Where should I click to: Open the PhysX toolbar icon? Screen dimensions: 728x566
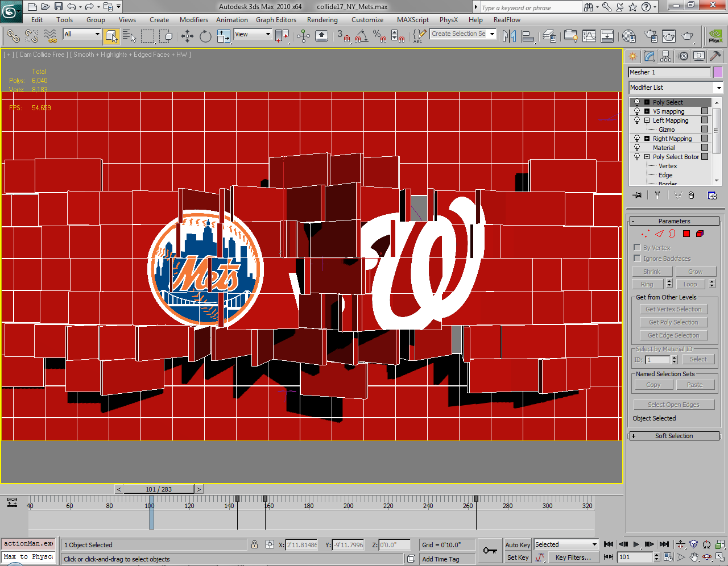(715, 36)
